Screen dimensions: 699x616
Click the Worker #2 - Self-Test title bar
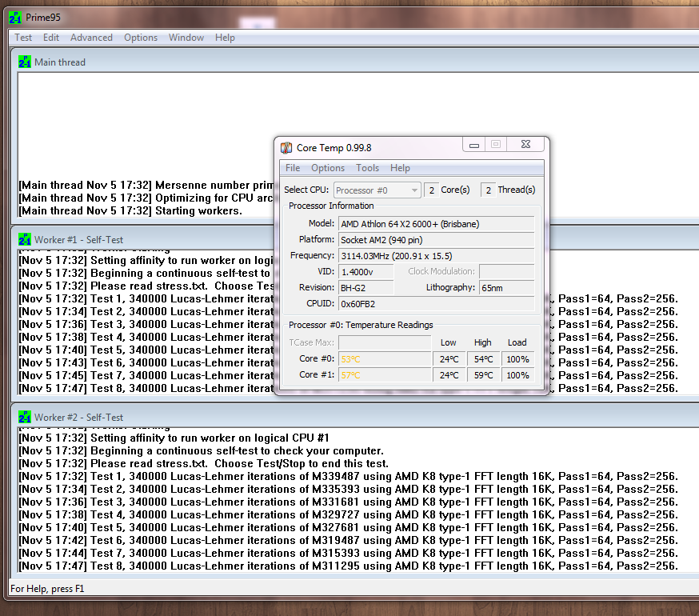(x=357, y=417)
